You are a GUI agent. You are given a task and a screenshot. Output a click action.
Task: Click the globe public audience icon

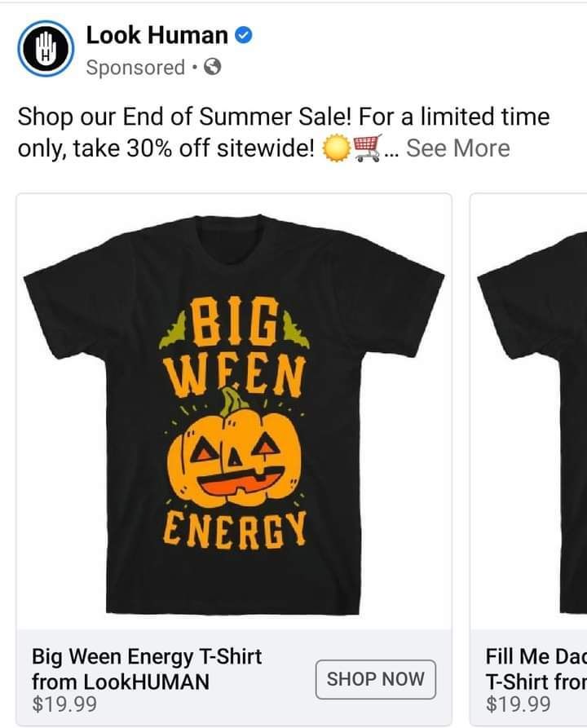point(212,68)
